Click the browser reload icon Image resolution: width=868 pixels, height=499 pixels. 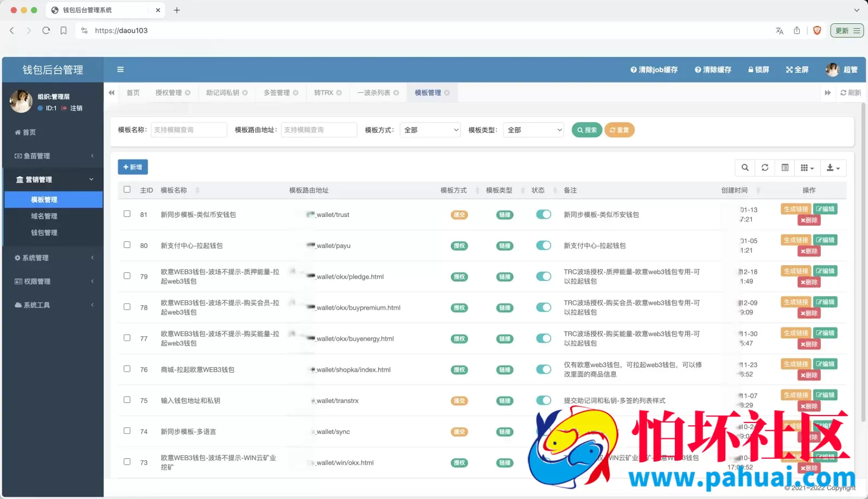[x=46, y=30]
